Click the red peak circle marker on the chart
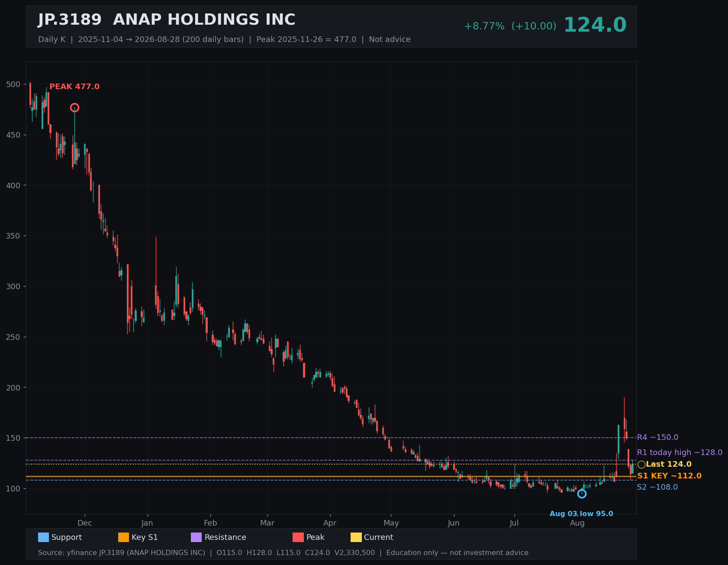The width and height of the screenshot is (728, 565). (x=74, y=108)
